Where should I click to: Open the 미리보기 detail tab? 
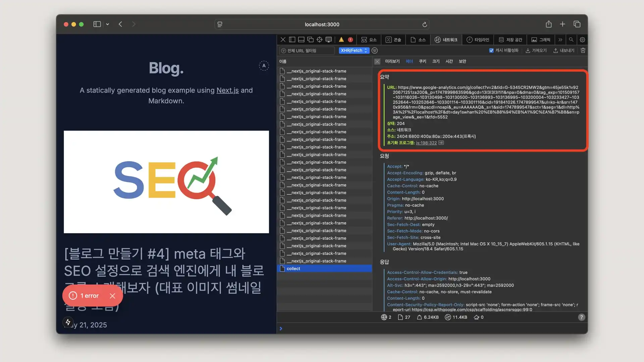[x=392, y=61]
